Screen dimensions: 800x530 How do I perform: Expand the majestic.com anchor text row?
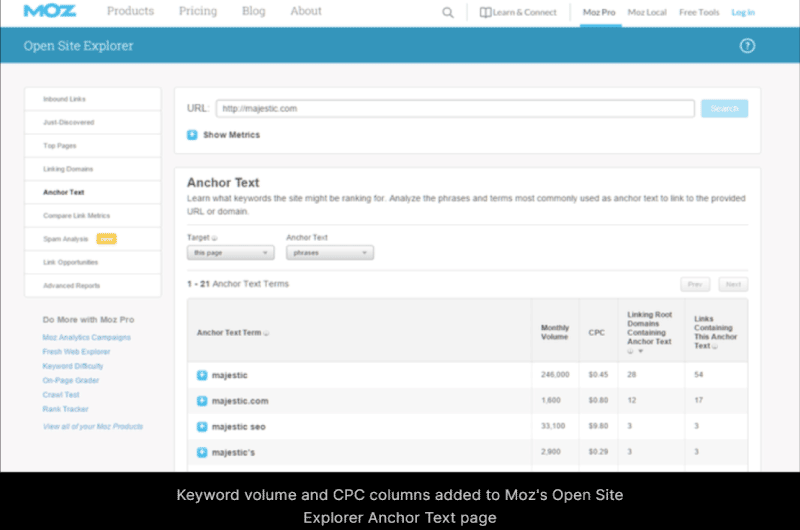[x=202, y=401]
